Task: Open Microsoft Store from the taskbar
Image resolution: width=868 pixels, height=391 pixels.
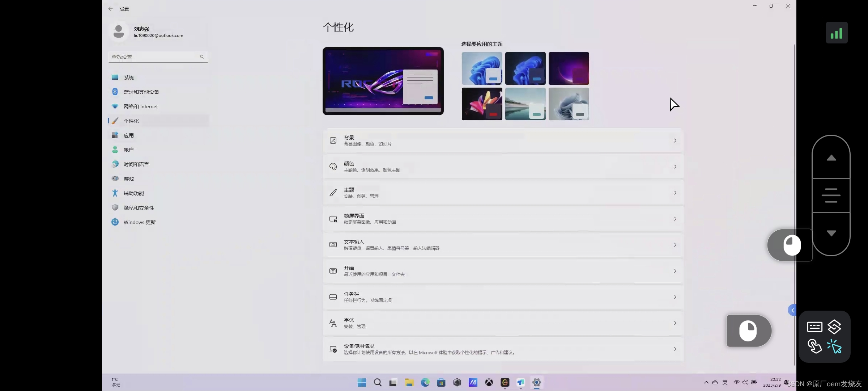Action: point(441,382)
